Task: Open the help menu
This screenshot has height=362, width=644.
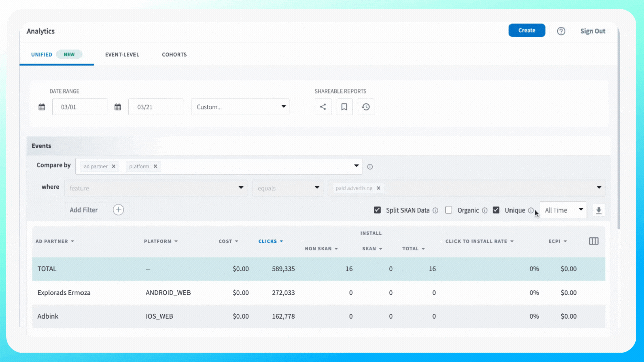Action: [561, 31]
